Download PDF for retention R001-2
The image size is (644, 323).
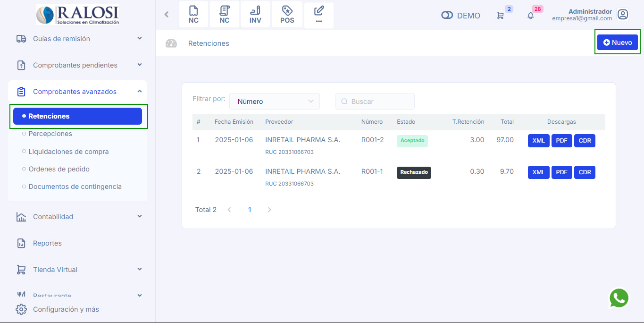pyautogui.click(x=561, y=141)
